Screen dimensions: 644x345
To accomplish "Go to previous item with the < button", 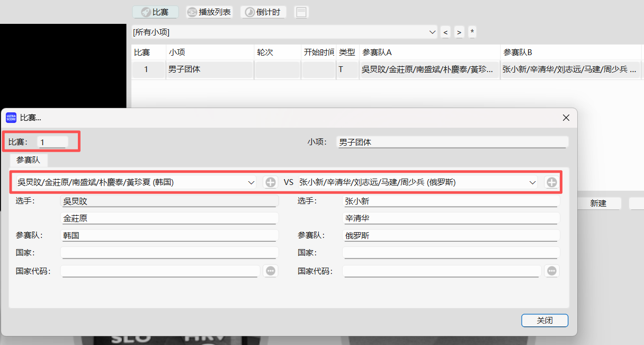I will coord(445,32).
